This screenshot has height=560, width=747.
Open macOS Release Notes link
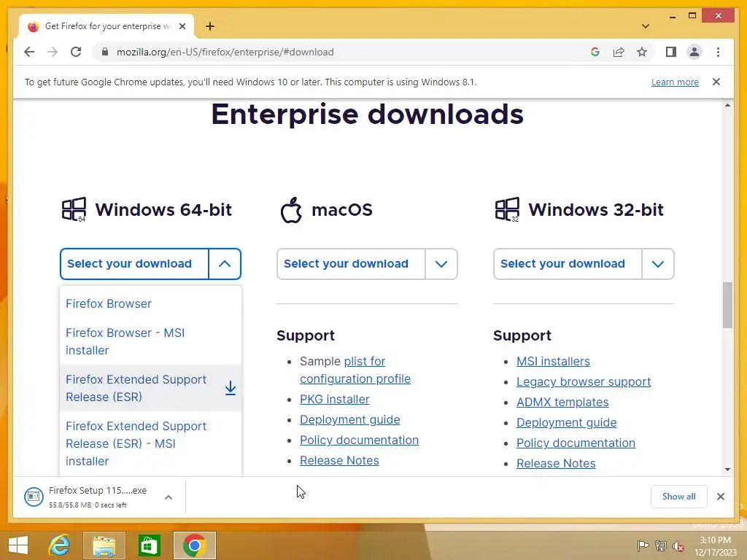tap(339, 461)
